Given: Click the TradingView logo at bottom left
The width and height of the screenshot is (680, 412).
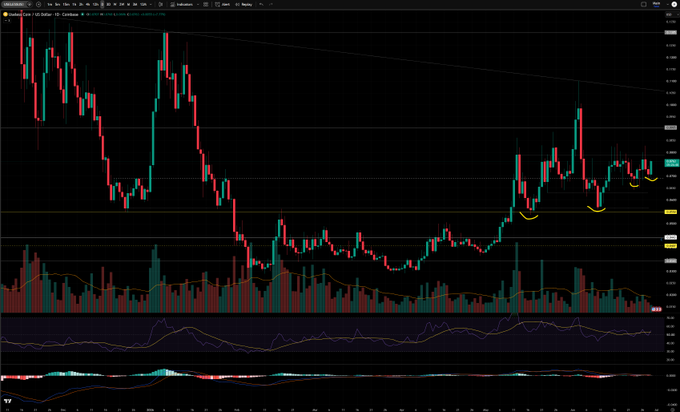Looking at the screenshot, I should point(7,401).
